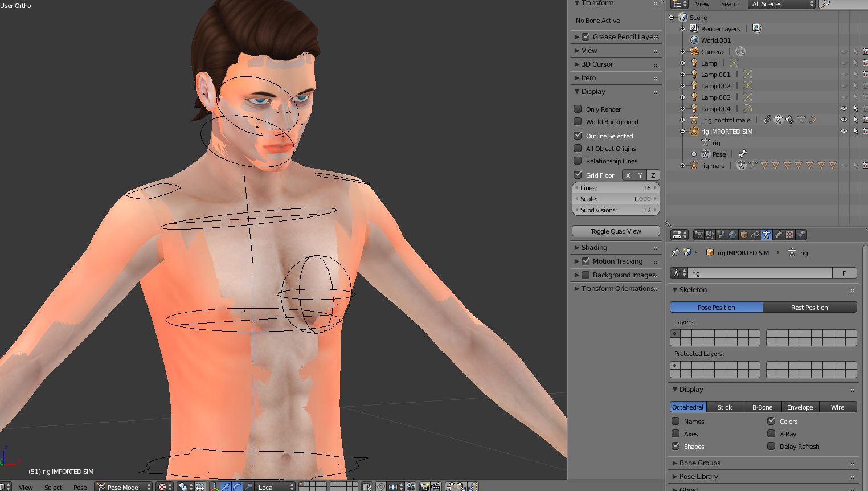
Task: Uncheck the Grid Floor checkbox
Action: (x=578, y=175)
